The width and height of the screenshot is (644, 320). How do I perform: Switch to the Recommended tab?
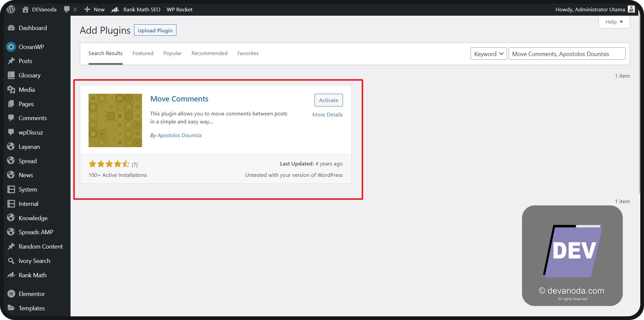[x=209, y=53]
